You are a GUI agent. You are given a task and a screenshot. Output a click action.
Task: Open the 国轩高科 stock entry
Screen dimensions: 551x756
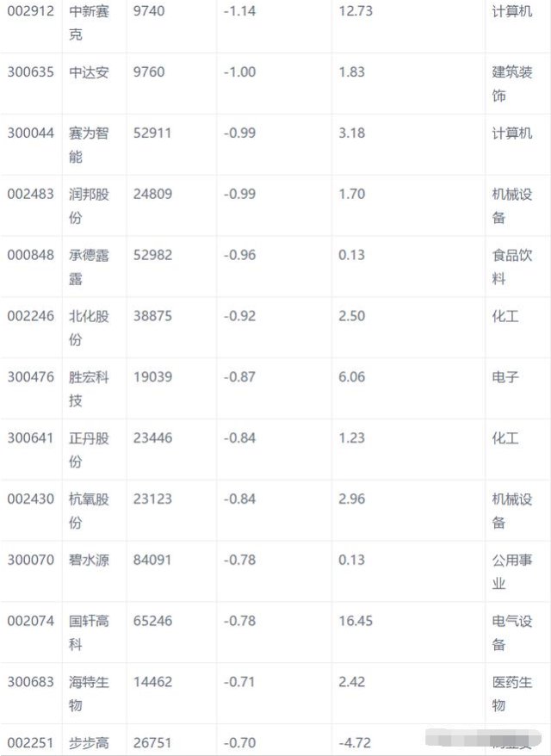(89, 633)
